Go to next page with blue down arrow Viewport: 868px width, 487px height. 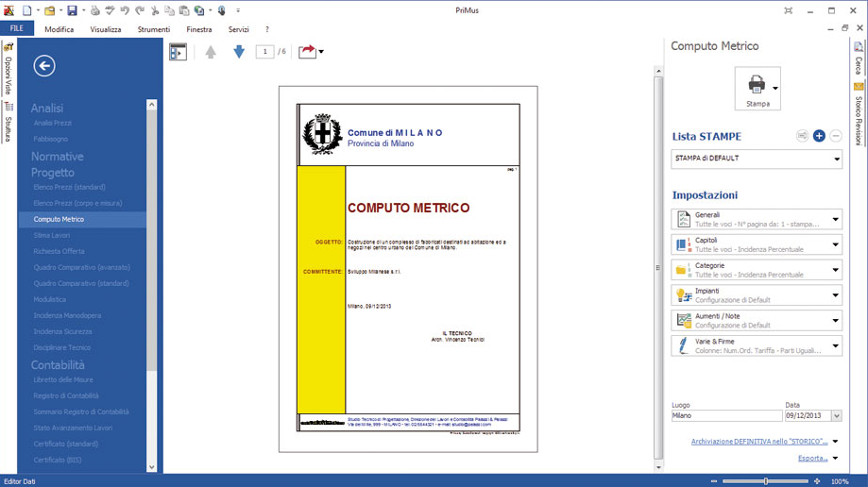tap(239, 52)
